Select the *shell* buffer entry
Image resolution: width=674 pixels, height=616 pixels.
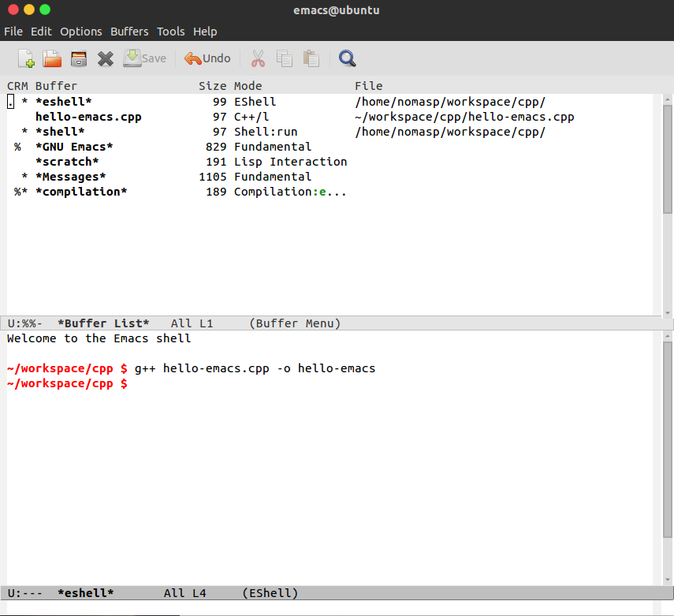click(x=60, y=132)
